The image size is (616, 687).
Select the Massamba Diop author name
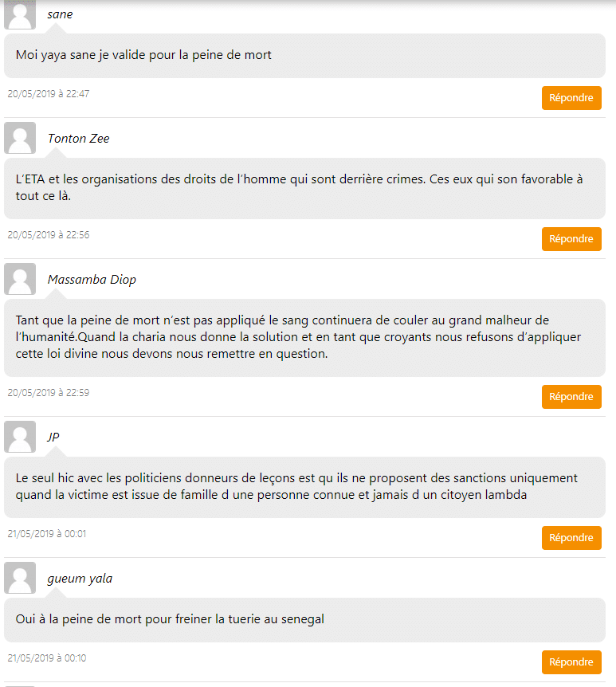(92, 280)
